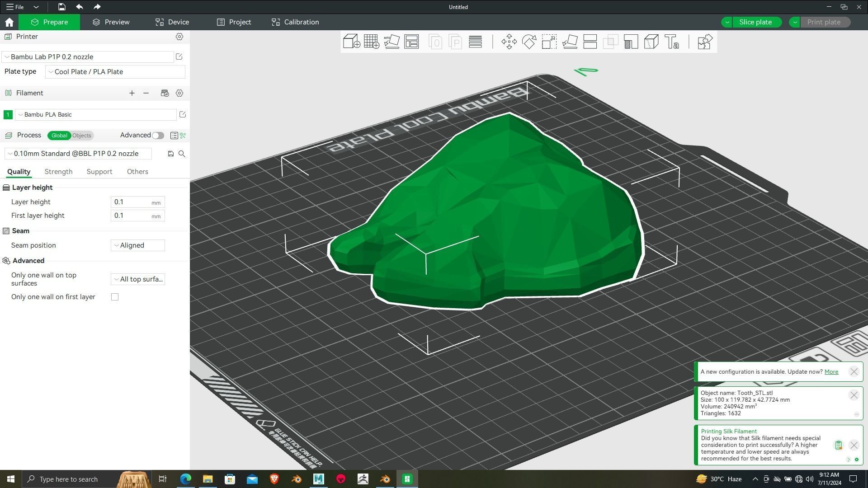This screenshot has width=868, height=488.
Task: Switch process scope to Global
Action: tap(59, 135)
